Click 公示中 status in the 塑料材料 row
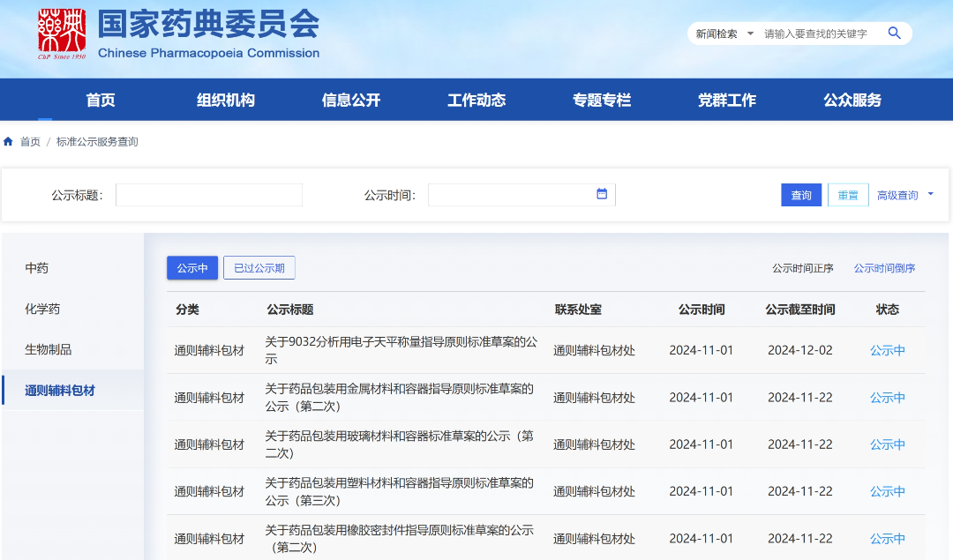953x560 pixels. point(888,491)
